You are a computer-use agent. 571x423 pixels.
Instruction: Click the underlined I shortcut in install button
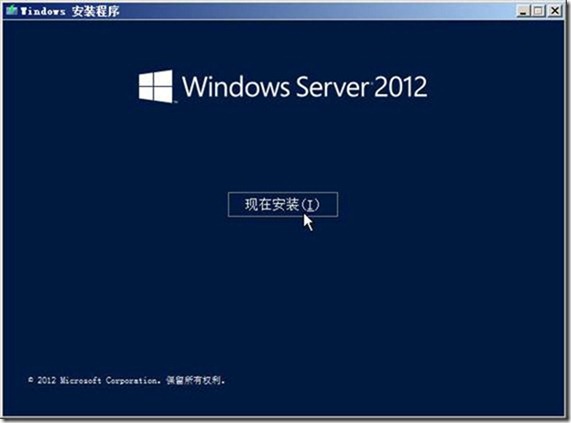tap(310, 205)
